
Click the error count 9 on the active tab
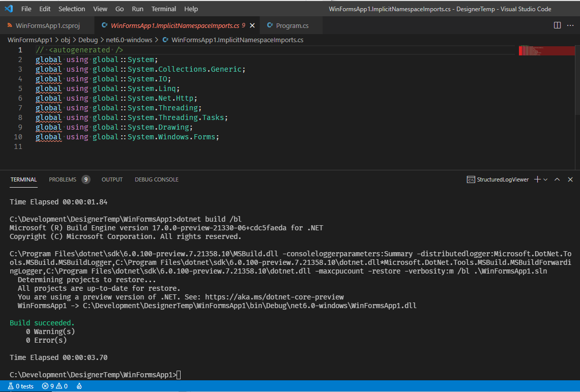[x=243, y=25]
